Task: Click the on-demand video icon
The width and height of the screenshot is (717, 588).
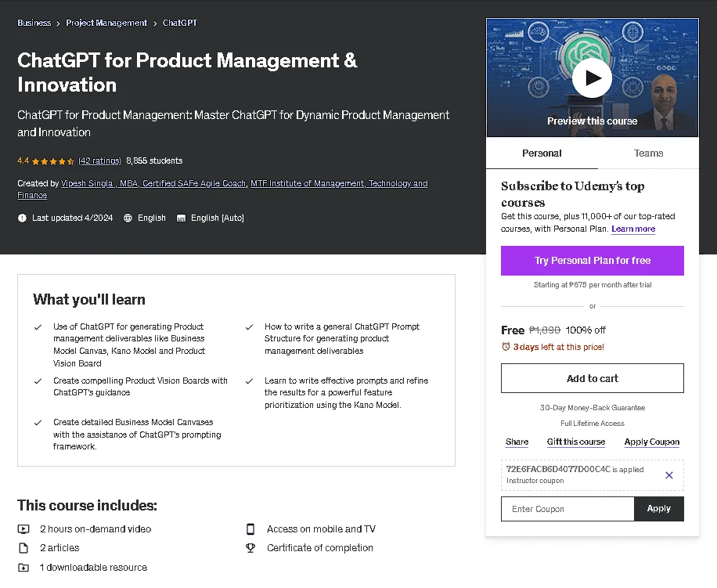Action: coord(23,529)
